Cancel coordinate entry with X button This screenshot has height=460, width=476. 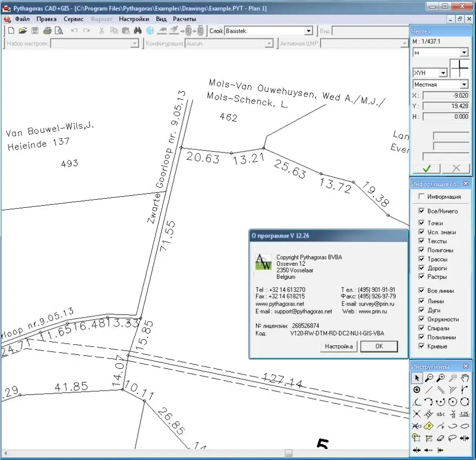pos(456,168)
